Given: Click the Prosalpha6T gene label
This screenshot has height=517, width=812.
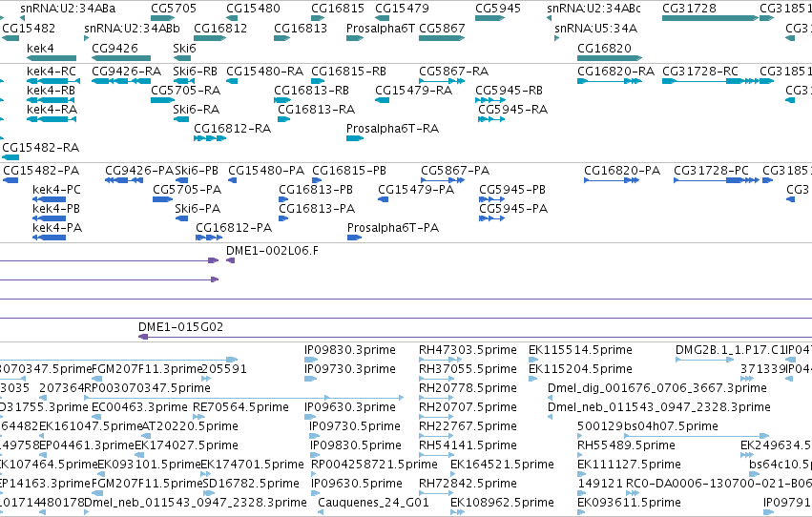Looking at the screenshot, I should pyautogui.click(x=381, y=28).
